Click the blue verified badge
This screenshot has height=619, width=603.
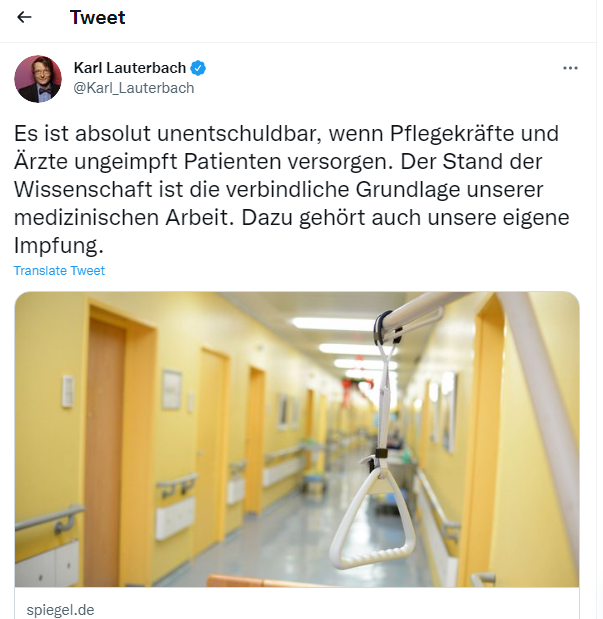click(198, 68)
